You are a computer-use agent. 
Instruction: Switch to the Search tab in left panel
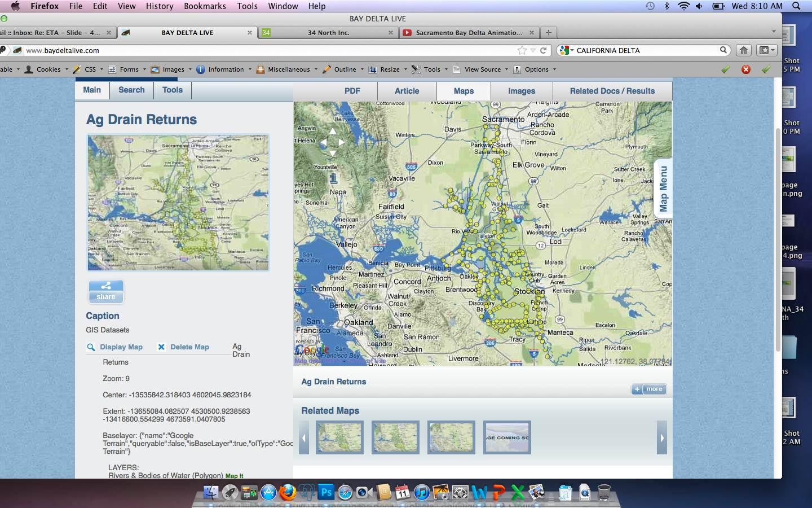(x=131, y=90)
